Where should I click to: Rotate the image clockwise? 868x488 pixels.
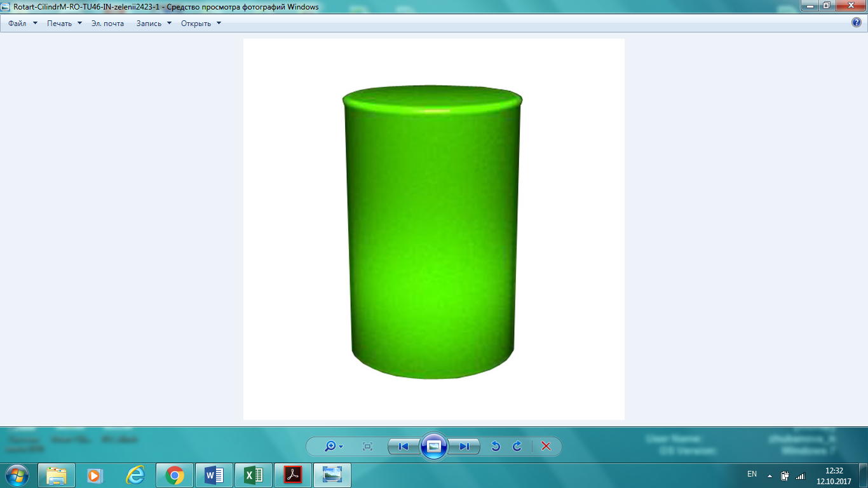pos(517,447)
